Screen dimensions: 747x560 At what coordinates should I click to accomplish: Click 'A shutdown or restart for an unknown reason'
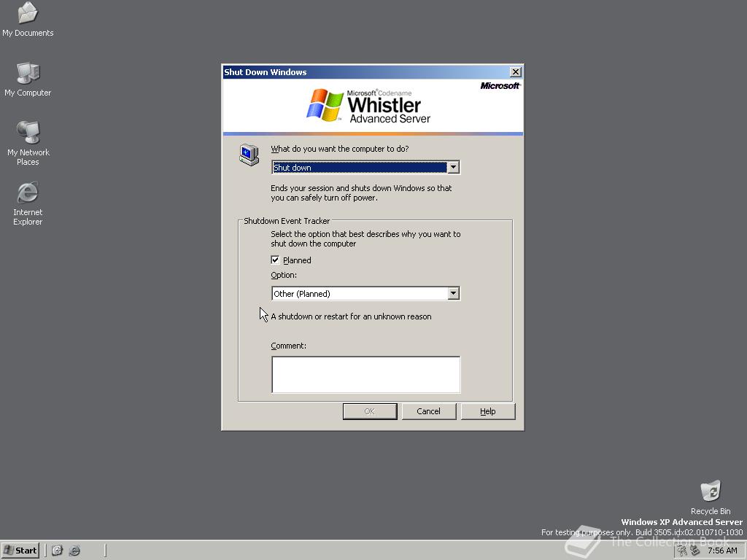[351, 316]
